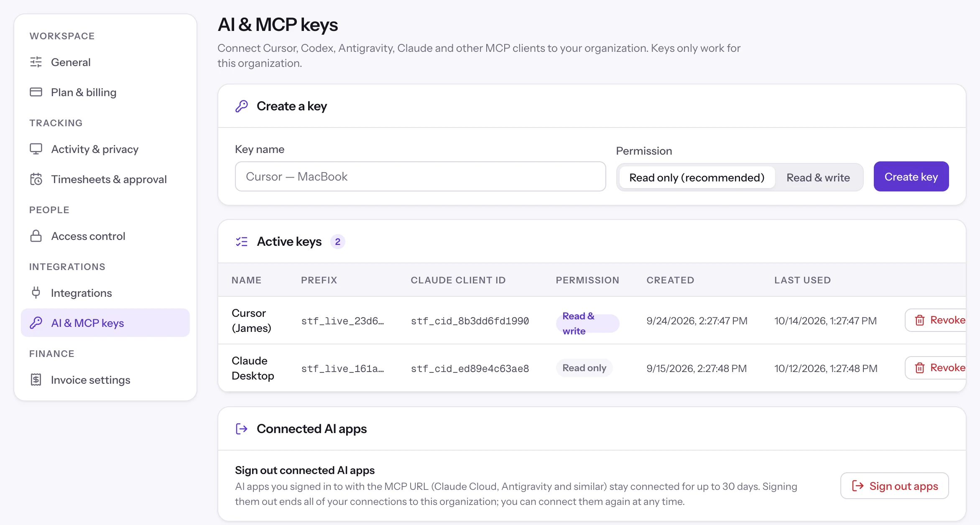This screenshot has height=525, width=980.
Task: Click the Read & write badge for Cursor (James)
Action: tap(587, 324)
